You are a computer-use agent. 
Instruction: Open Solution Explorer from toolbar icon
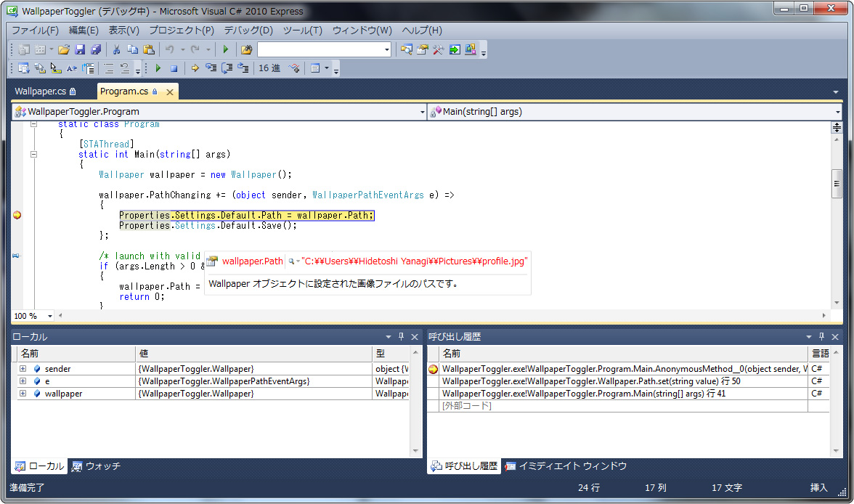coord(407,49)
